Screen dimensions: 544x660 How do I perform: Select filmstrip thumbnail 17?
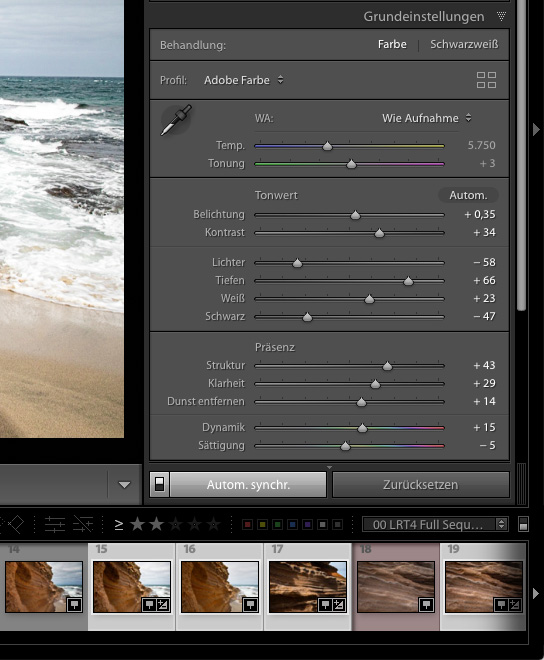click(308, 586)
